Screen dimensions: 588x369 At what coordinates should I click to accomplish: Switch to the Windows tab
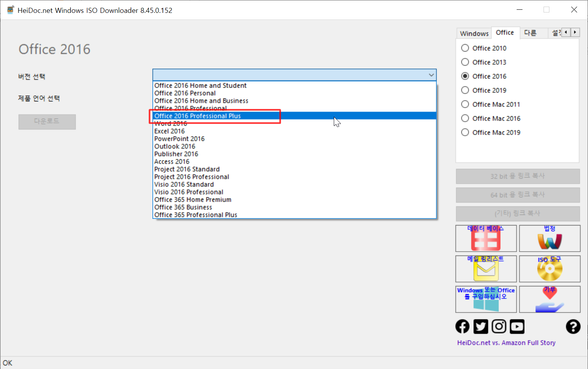pyautogui.click(x=474, y=34)
